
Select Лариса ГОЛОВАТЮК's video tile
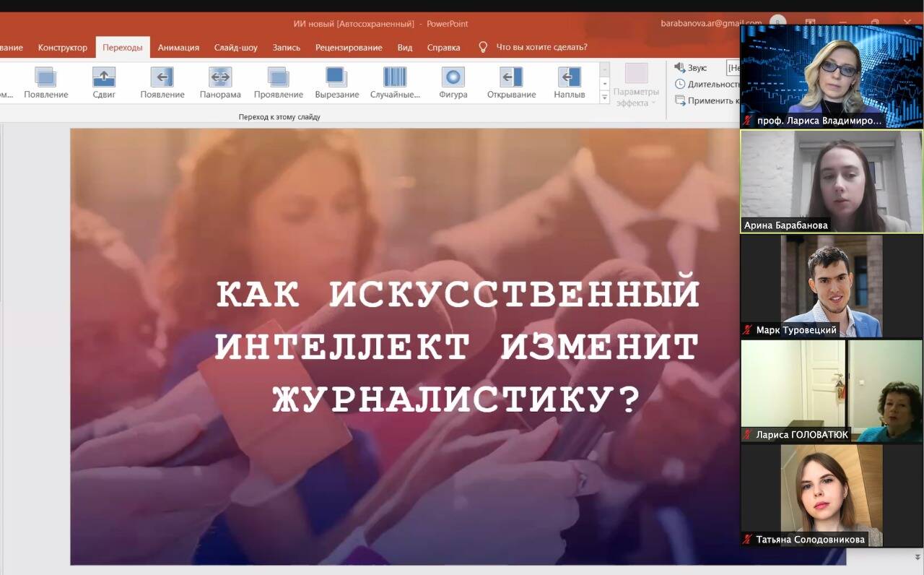click(832, 391)
